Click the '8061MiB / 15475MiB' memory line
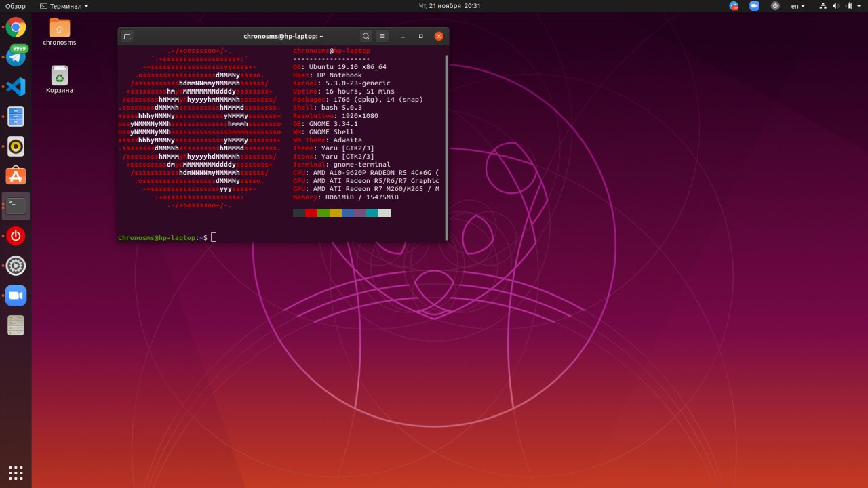Screen dimensions: 868x488 point(346,197)
